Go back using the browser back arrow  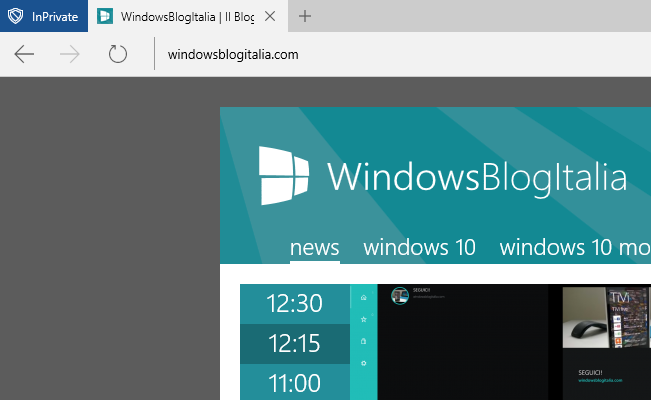point(24,54)
